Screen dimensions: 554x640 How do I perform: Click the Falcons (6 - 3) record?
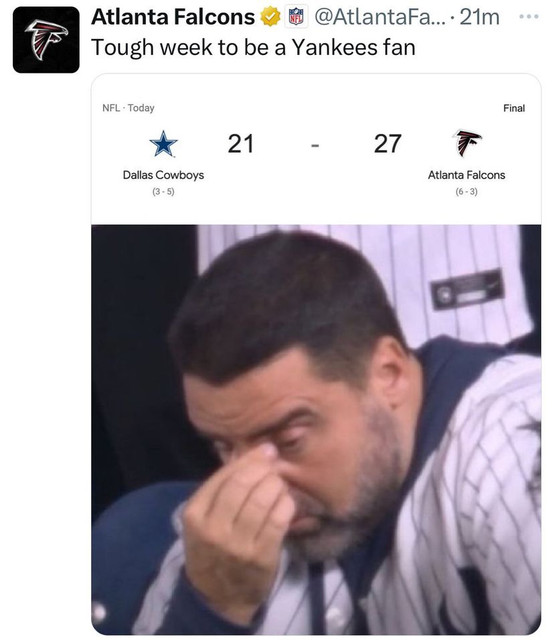coord(467,192)
